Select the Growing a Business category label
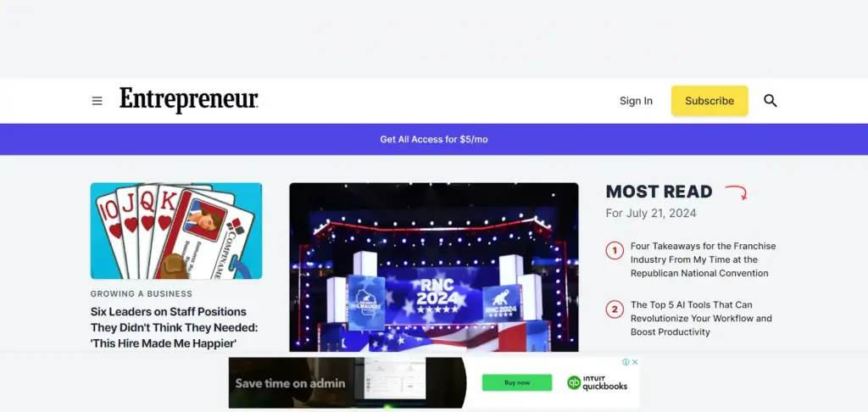This screenshot has width=868, height=412. pyautogui.click(x=142, y=294)
